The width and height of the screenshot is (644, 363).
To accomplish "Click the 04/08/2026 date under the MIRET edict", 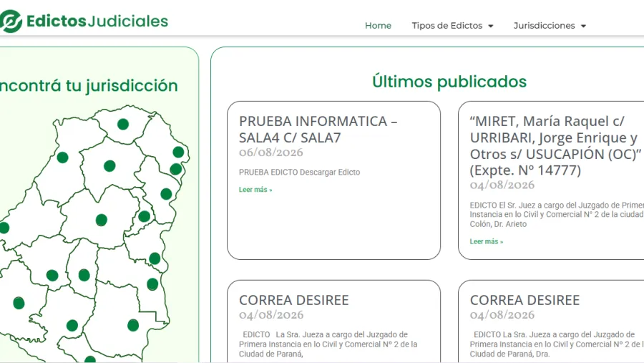I will coord(502,185).
